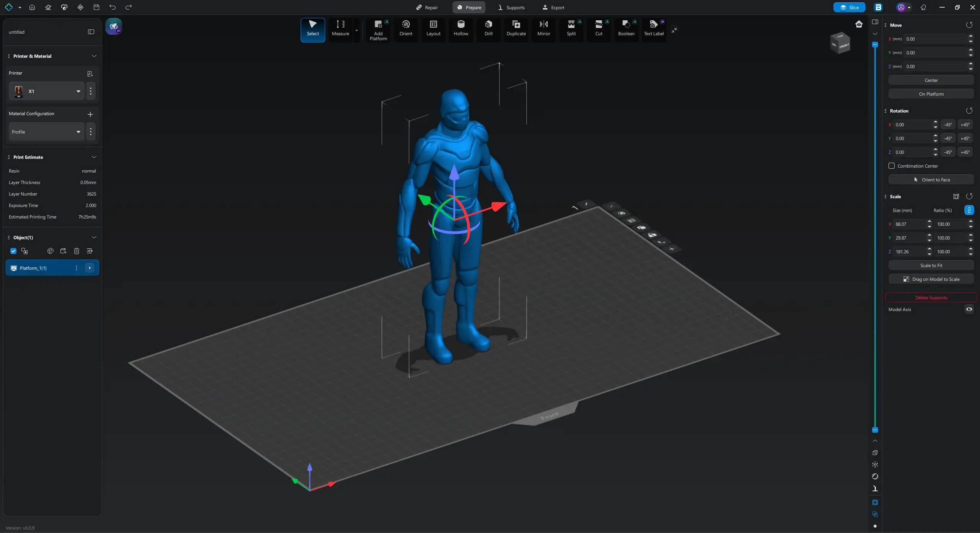The width and height of the screenshot is (980, 533).
Task: Delete selected object with trash icon
Action: [77, 251]
